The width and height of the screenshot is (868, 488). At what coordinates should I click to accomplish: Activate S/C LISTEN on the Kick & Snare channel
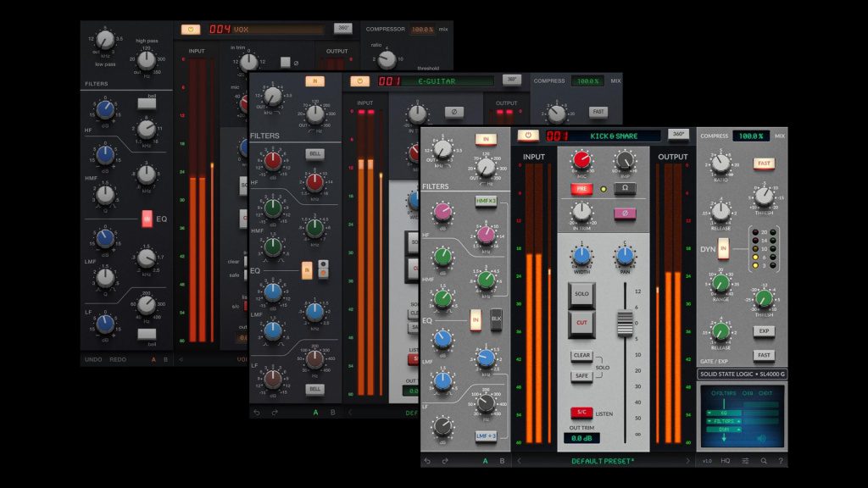coord(581,412)
